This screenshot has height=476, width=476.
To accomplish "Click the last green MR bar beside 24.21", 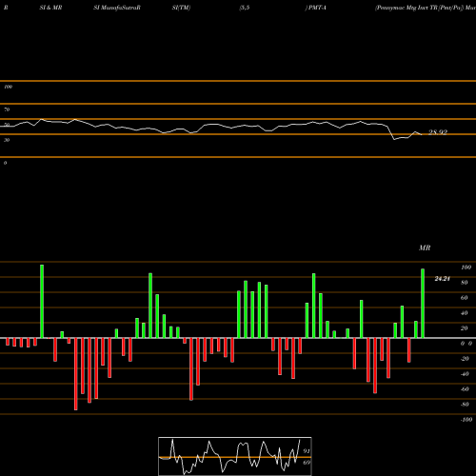I will [423, 303].
